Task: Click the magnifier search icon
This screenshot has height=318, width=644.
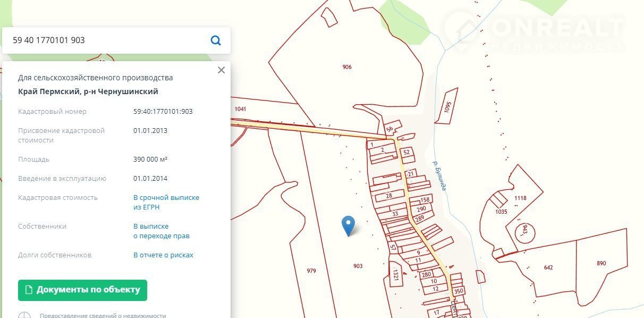Action: tap(216, 40)
